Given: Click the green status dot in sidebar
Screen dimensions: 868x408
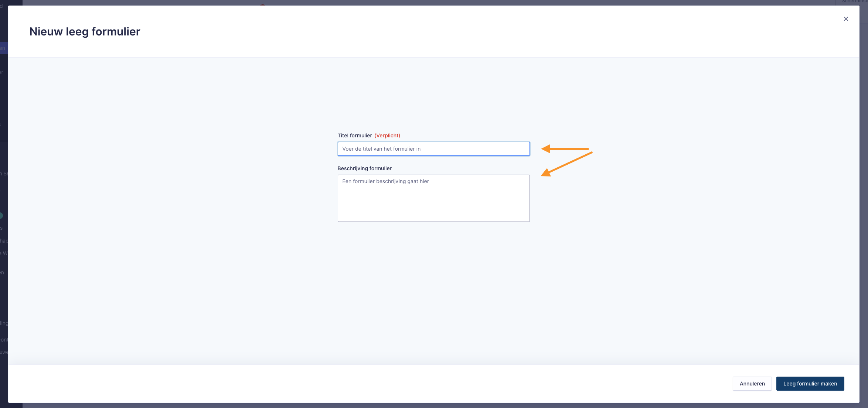Looking at the screenshot, I should tap(1, 216).
